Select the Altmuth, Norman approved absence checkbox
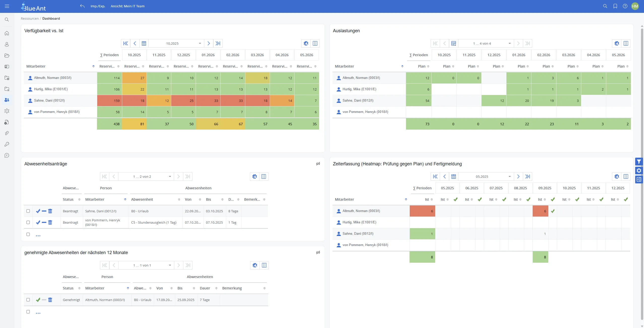Screen dimensions: 644x328 tap(28, 300)
